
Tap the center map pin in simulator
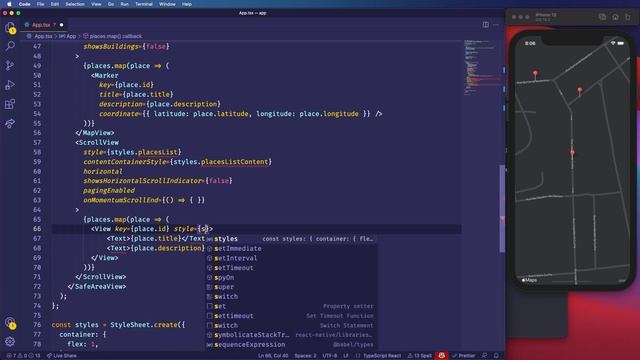tap(572, 153)
